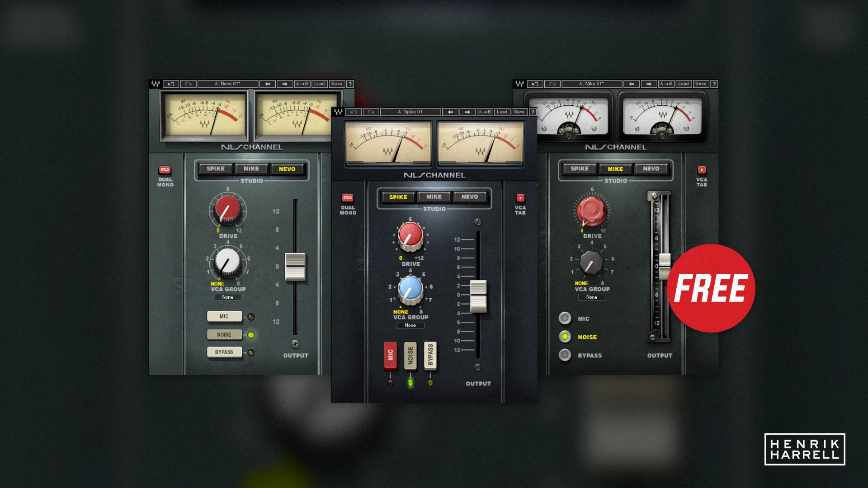
Task: Disable NOISE on the Mike channel
Action: pyautogui.click(x=565, y=337)
